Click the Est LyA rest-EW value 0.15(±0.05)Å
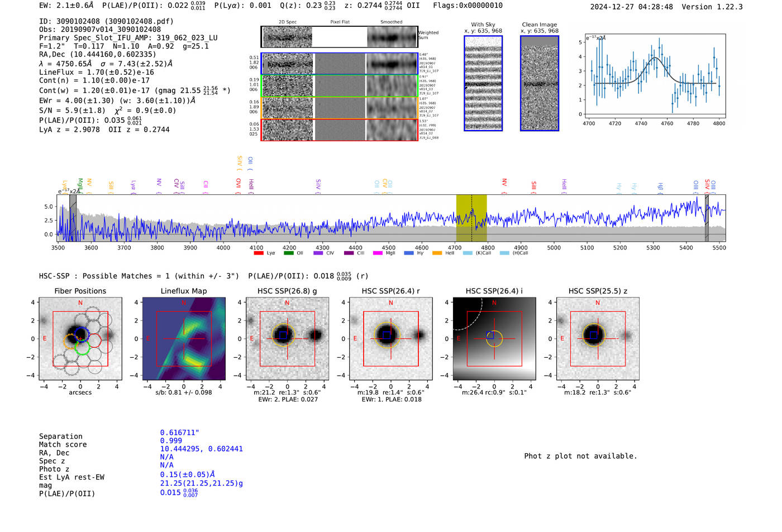This screenshot has width=782, height=532. (x=188, y=475)
